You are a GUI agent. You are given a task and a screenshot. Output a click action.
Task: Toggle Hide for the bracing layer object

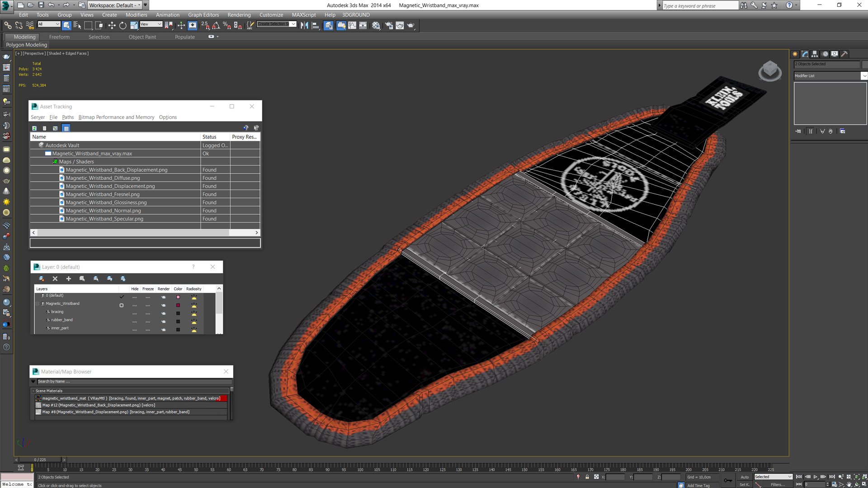(134, 313)
